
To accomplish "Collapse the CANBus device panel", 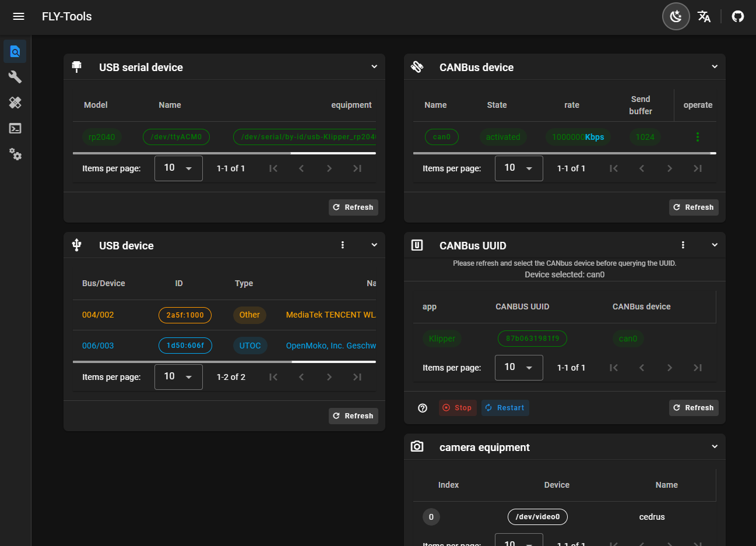I will point(715,67).
